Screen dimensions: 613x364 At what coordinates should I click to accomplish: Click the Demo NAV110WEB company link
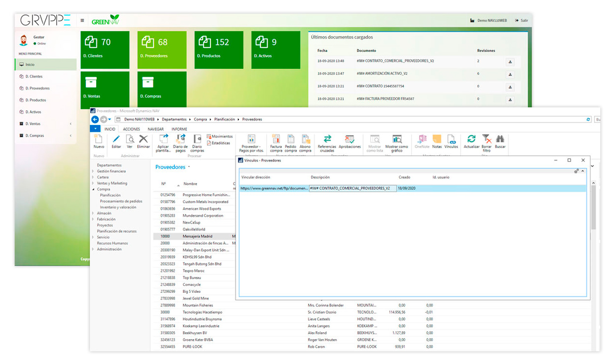point(488,20)
